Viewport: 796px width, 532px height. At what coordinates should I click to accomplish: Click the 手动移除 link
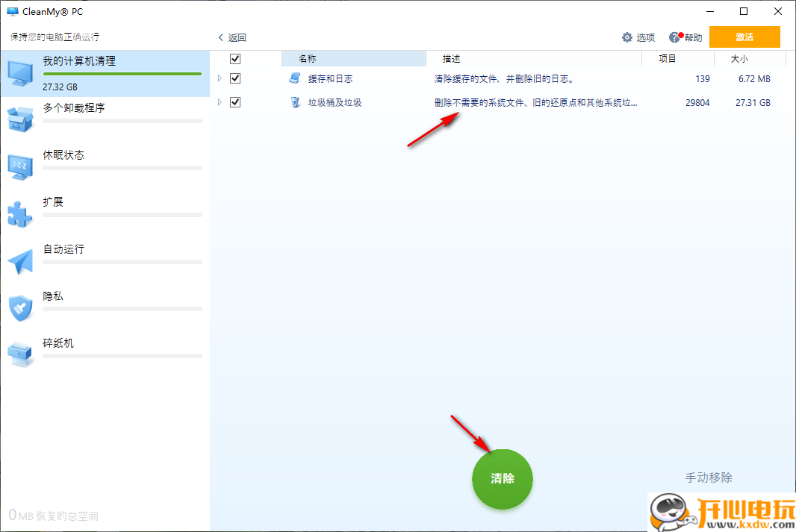(707, 478)
